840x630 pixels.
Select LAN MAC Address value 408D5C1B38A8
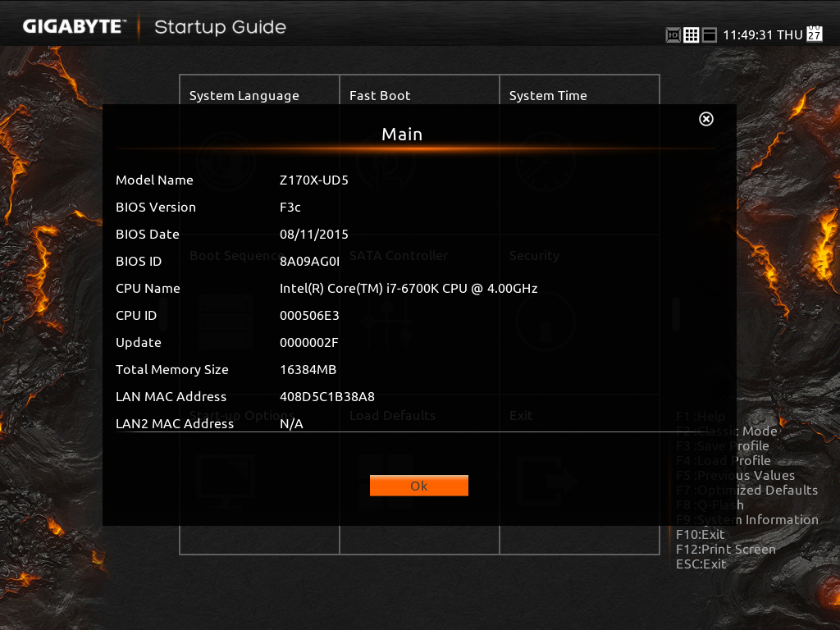point(326,396)
